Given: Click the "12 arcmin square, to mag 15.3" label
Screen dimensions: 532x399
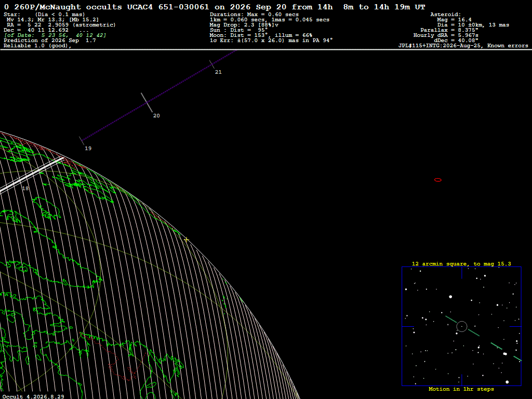Looking at the screenshot, I should pyautogui.click(x=461, y=263).
